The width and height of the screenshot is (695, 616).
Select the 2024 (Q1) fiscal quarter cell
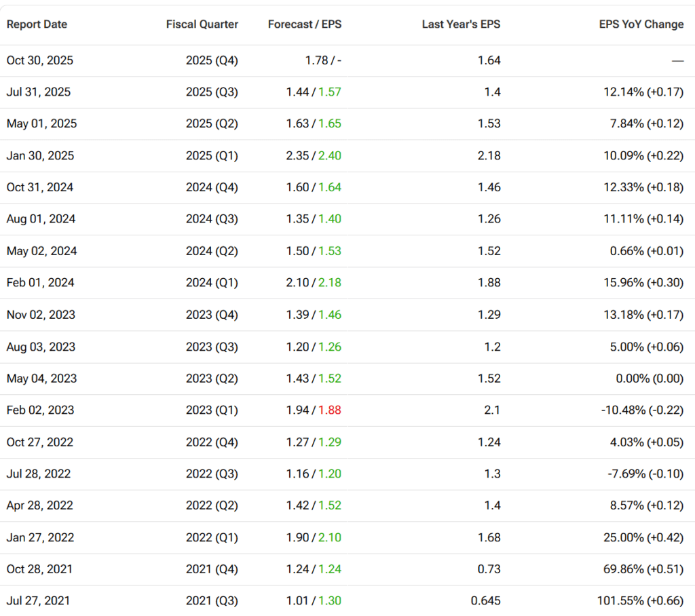(212, 283)
